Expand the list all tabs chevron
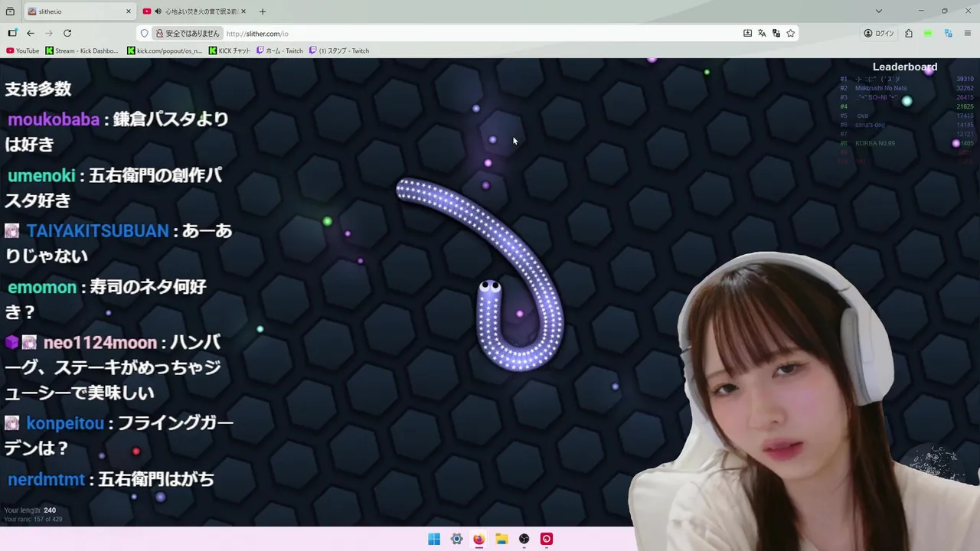 pyautogui.click(x=879, y=11)
